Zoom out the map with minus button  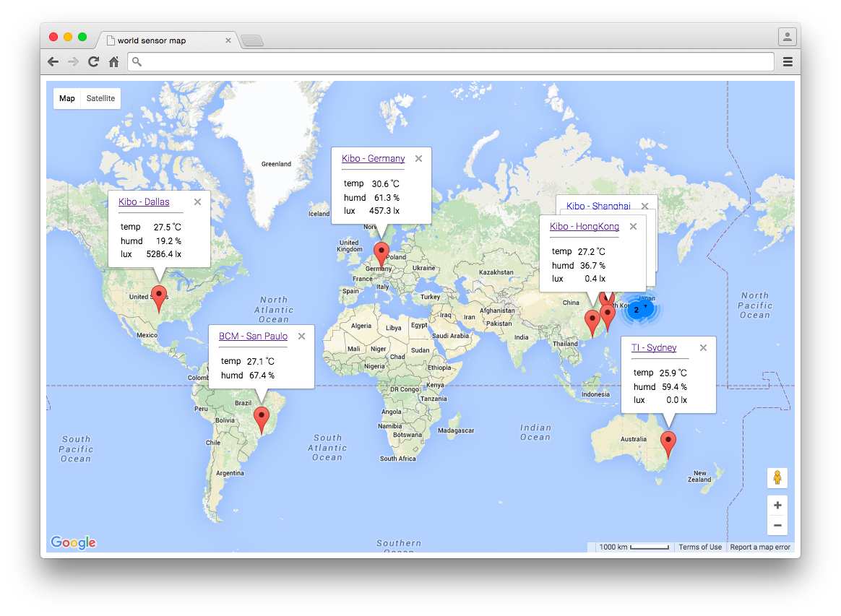click(x=777, y=526)
